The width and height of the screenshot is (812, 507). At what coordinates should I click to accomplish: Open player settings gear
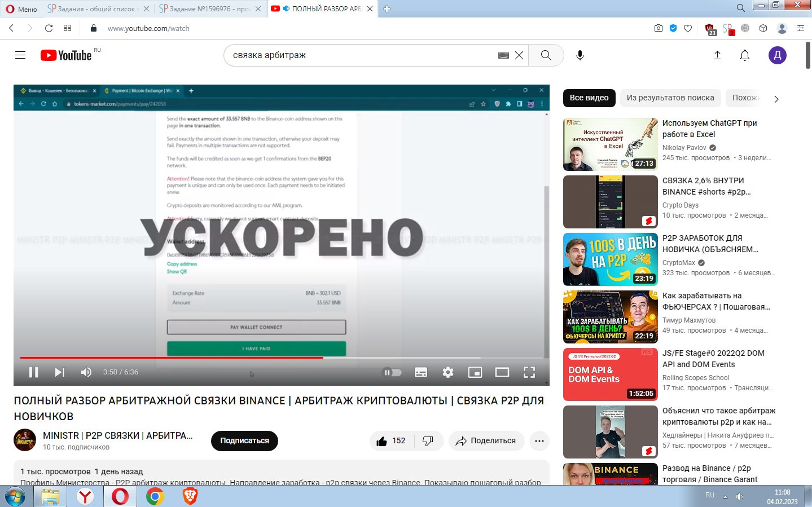coord(448,372)
